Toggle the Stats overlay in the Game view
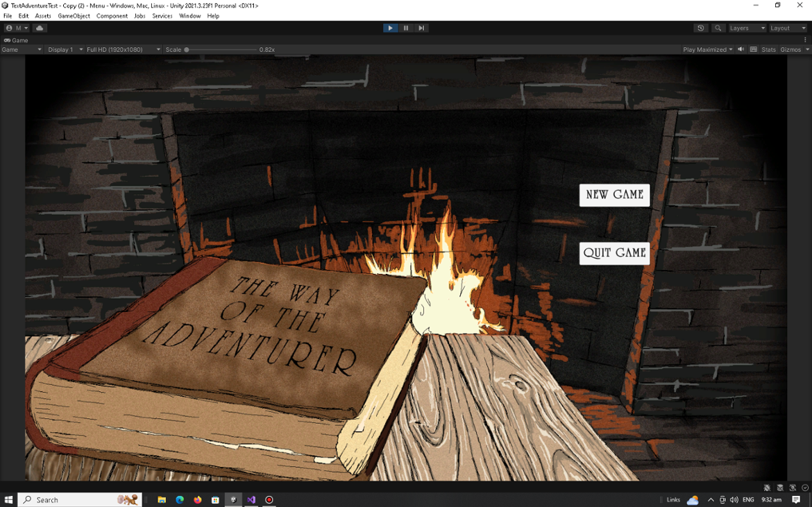The width and height of the screenshot is (812, 507). [x=768, y=49]
